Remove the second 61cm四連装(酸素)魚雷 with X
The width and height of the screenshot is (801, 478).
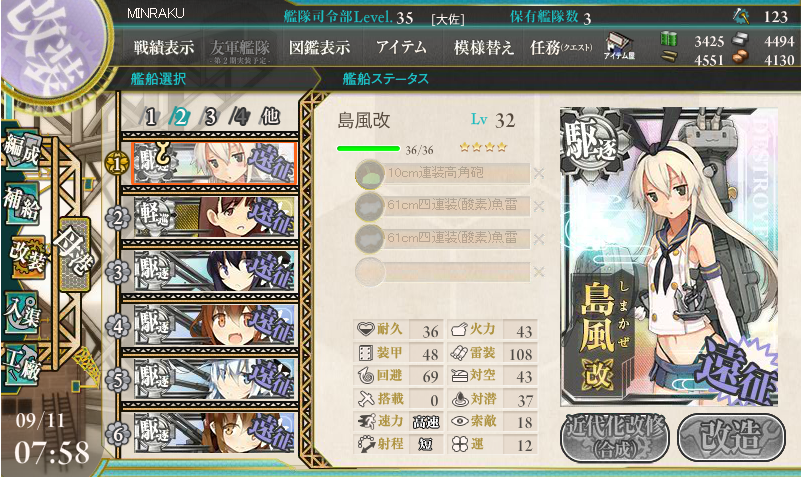538,239
